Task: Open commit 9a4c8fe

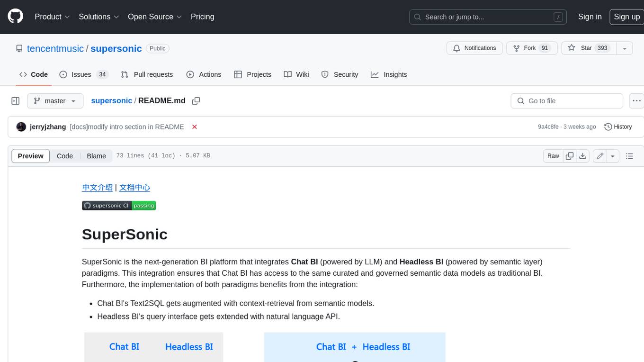Action: pos(548,127)
